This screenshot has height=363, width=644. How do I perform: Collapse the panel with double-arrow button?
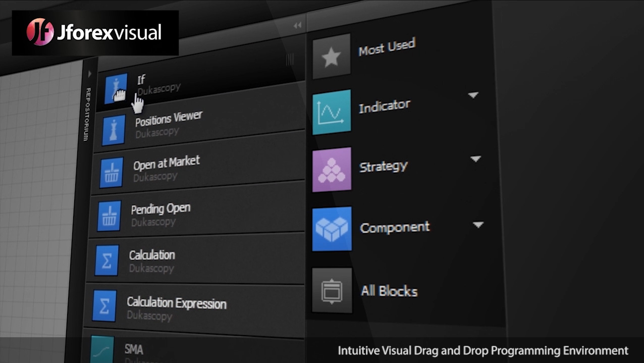pos(297,25)
